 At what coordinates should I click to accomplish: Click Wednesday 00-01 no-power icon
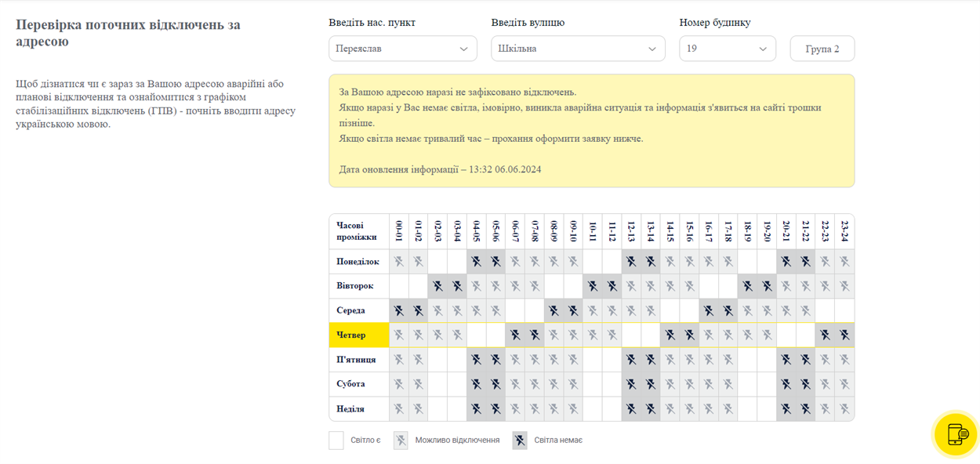click(x=399, y=310)
